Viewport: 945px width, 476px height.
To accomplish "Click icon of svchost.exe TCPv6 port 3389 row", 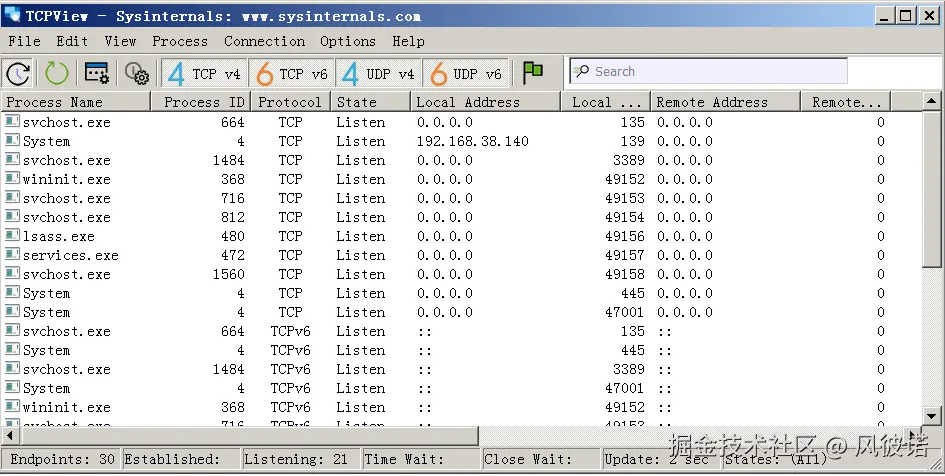I will 12,368.
